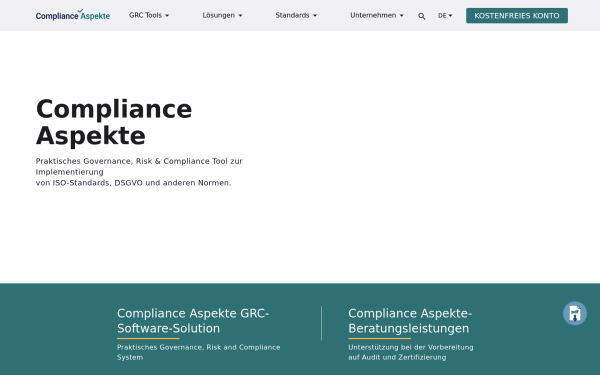
Task: Expand the Lösungen menu
Action: pos(222,15)
